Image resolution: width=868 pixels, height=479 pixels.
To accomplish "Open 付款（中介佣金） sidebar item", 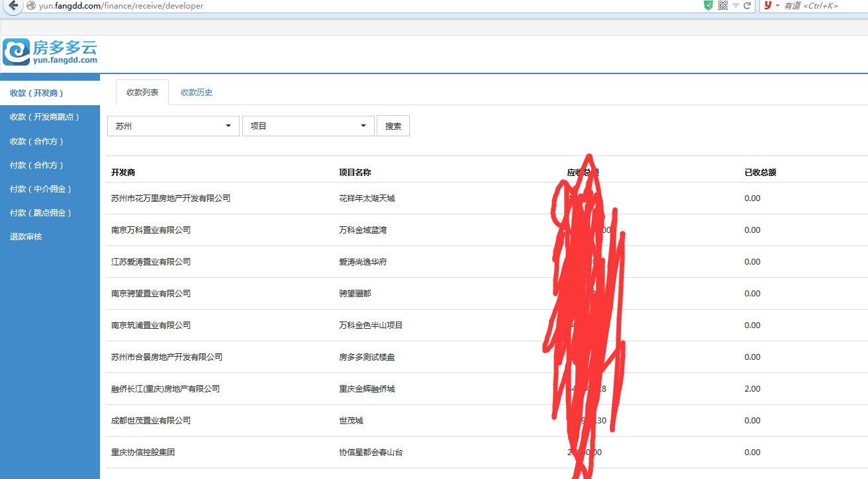I will pyautogui.click(x=50, y=189).
